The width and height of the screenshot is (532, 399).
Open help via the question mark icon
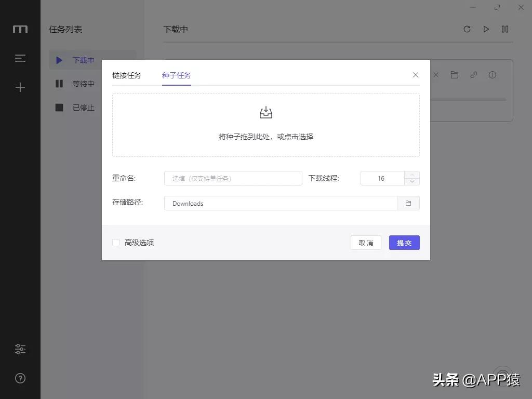tap(20, 378)
